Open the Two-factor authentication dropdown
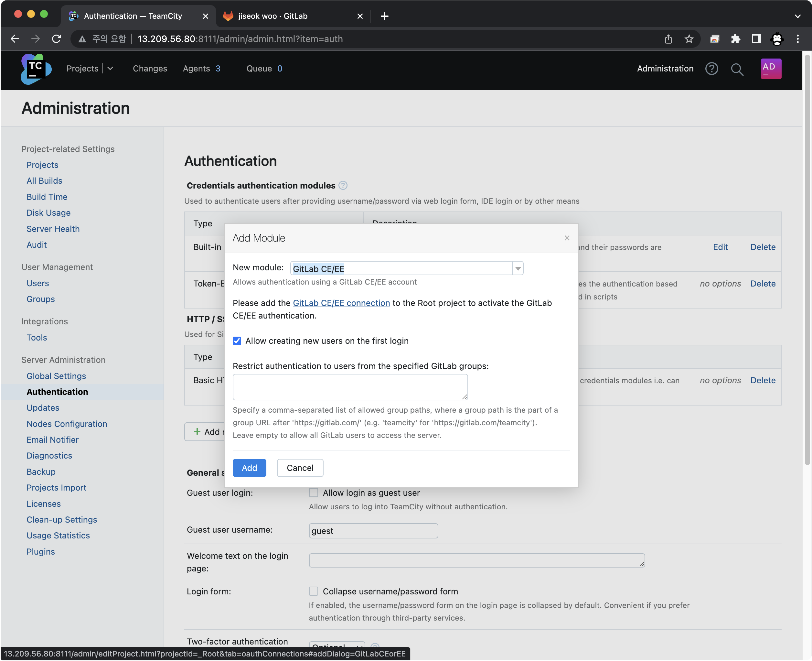 pos(337,646)
